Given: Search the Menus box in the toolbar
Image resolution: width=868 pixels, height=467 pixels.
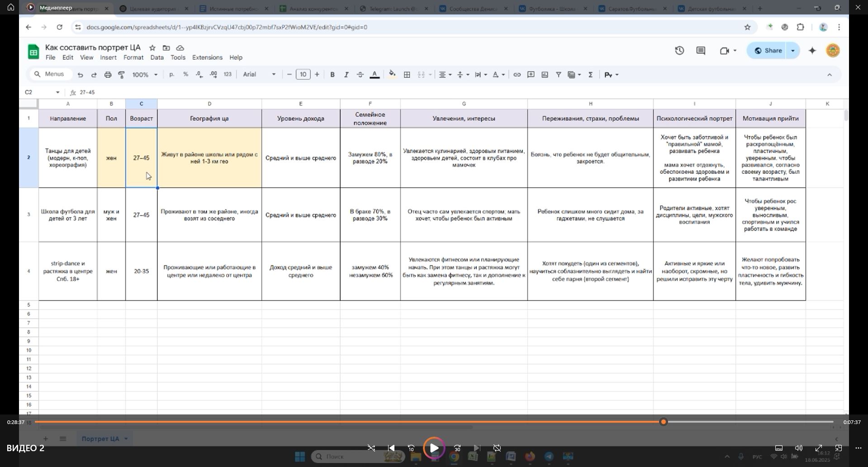Looking at the screenshot, I should (51, 74).
